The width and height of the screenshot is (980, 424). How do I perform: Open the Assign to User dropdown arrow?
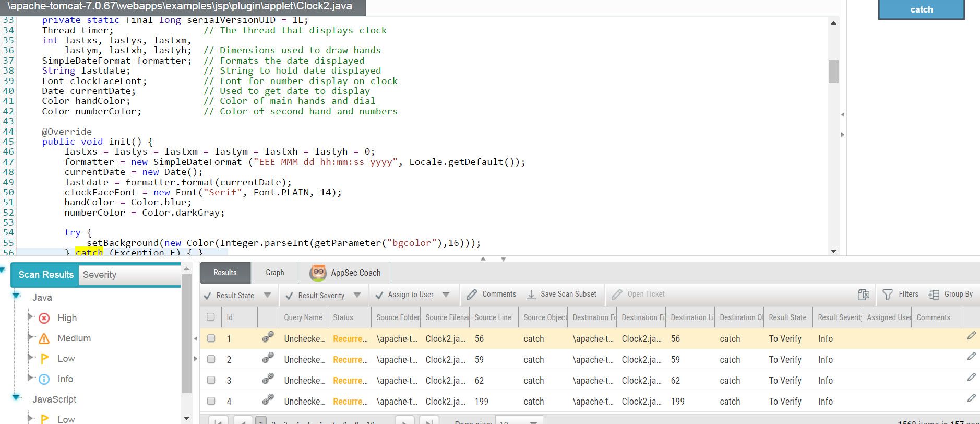pyautogui.click(x=446, y=295)
